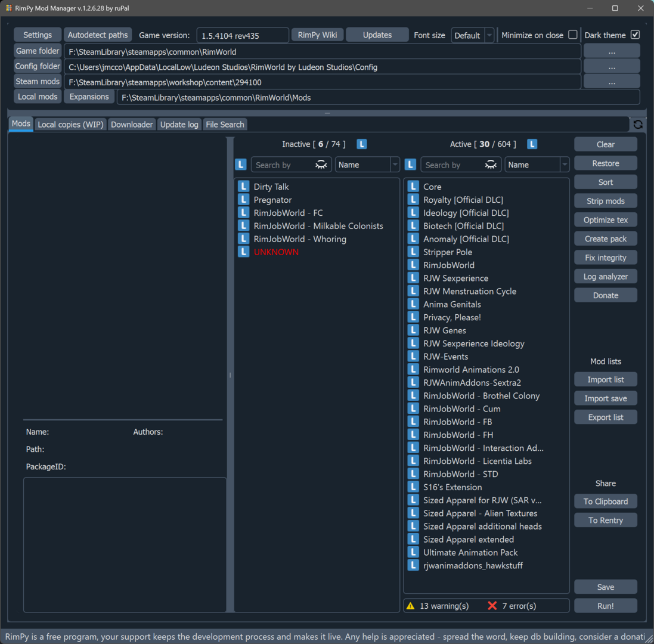Screen dimensions: 654x644
Task: Click Optimize tex
Action: pyautogui.click(x=606, y=220)
